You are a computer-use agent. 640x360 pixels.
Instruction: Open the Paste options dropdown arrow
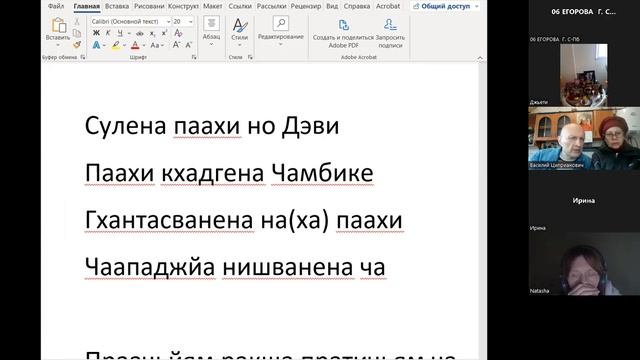58,45
